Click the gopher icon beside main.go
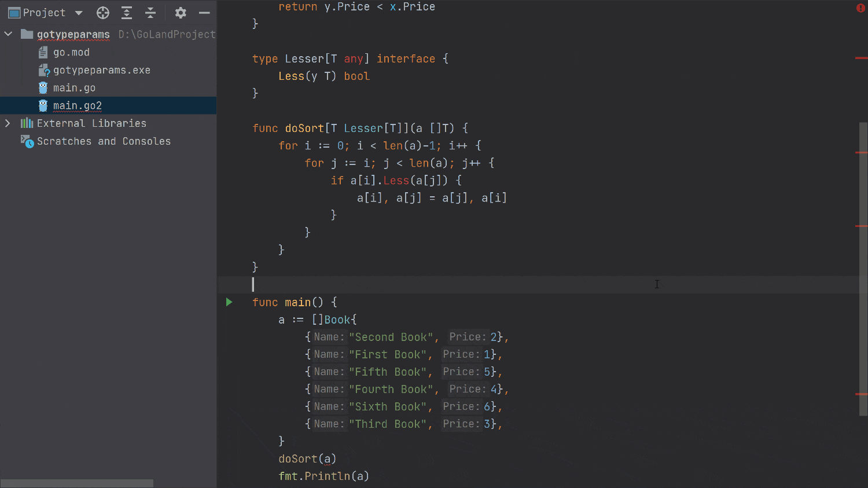868x488 pixels. coord(42,87)
